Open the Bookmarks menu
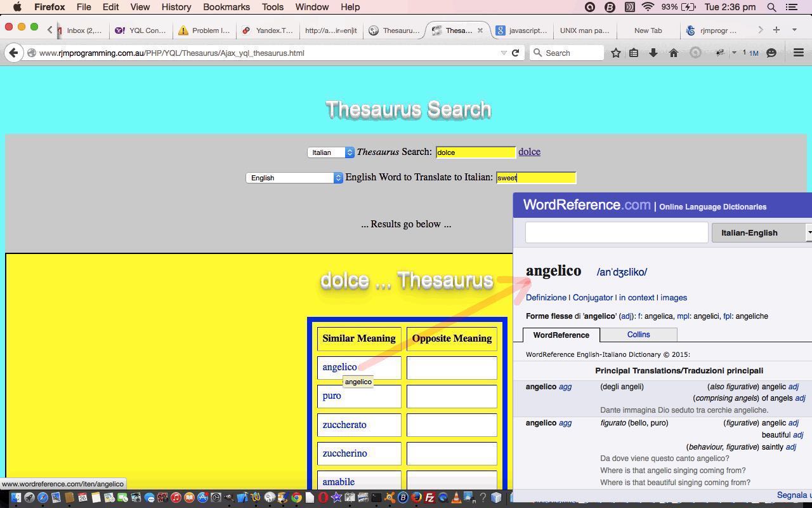Screen dimensions: 812x508 click(x=226, y=7)
